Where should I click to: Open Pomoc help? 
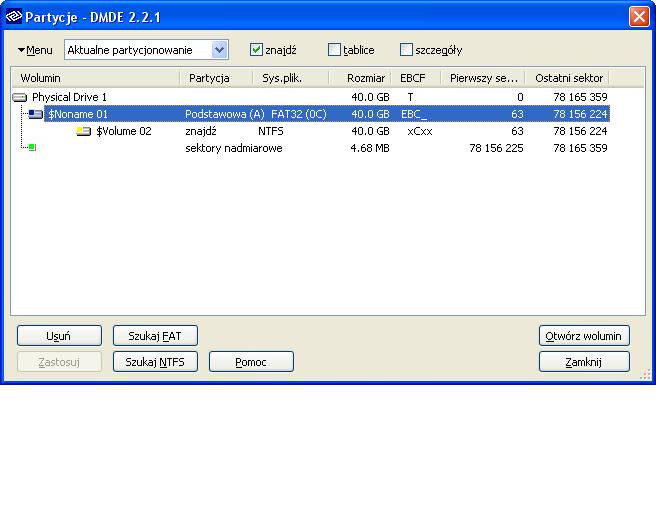point(251,362)
